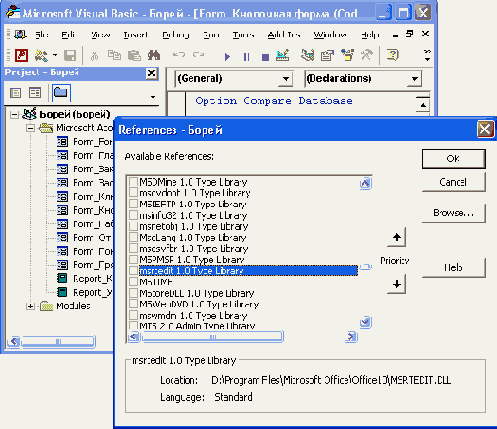Viewport: 497px width, 429px height.
Task: Click View Object icon in Project panel
Action: [x=35, y=93]
